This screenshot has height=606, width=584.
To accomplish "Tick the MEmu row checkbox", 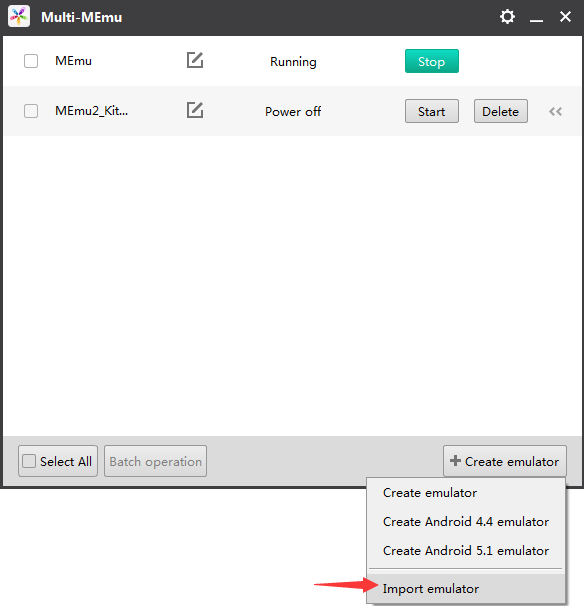I will (x=31, y=61).
